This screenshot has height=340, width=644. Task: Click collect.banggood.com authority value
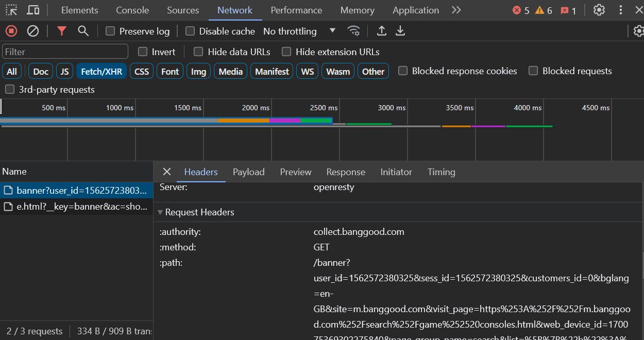pos(359,232)
